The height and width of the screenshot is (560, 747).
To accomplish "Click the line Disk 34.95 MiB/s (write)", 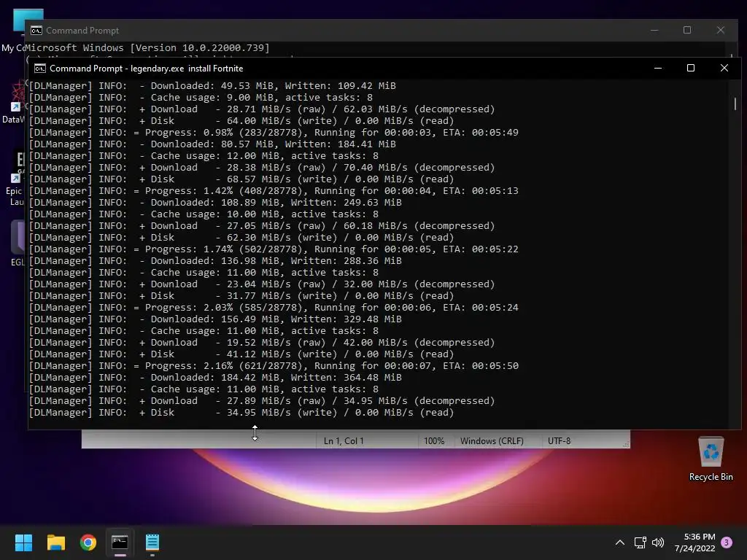I will coord(241,413).
